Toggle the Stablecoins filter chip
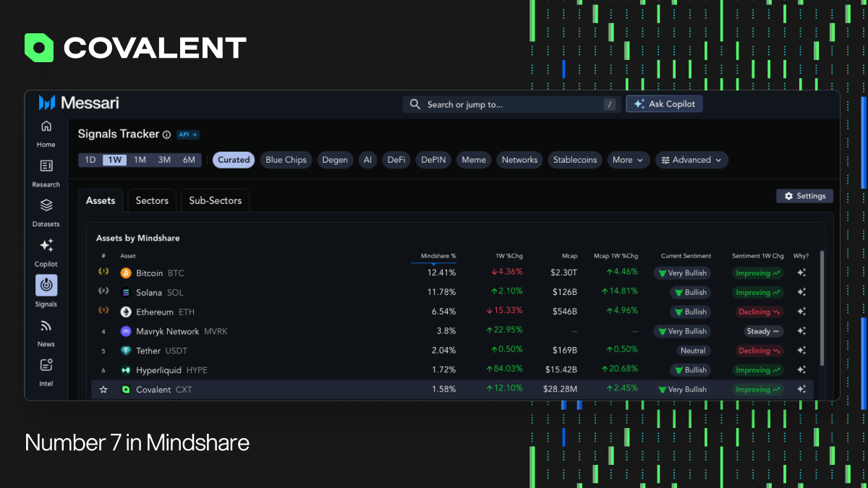Image resolution: width=868 pixels, height=488 pixels. pyautogui.click(x=575, y=160)
